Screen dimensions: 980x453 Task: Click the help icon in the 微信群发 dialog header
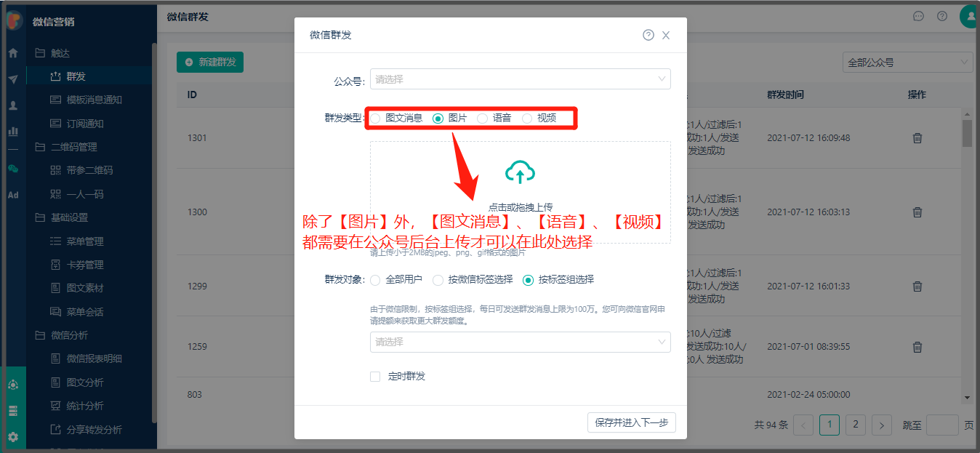tap(648, 35)
